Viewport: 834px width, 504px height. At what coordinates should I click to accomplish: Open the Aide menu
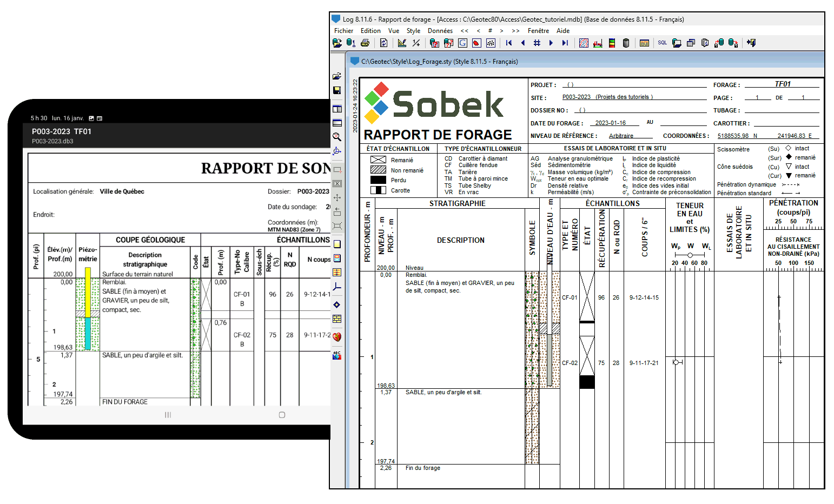(563, 31)
